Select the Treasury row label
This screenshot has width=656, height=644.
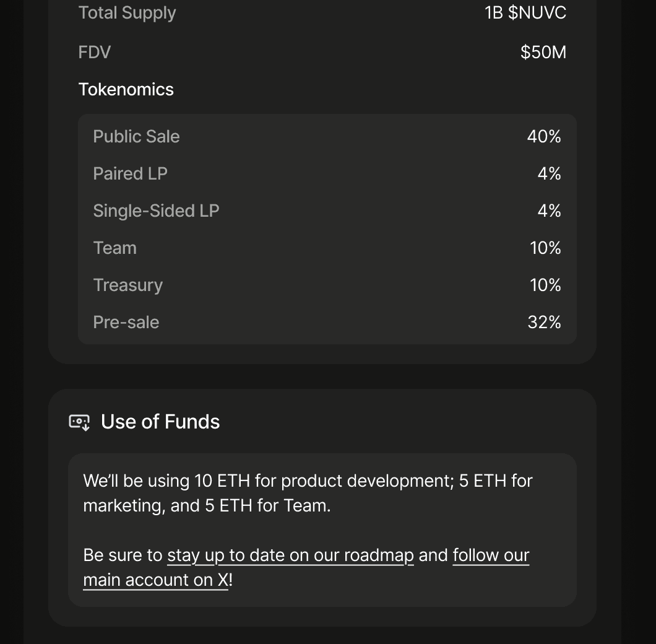(127, 285)
